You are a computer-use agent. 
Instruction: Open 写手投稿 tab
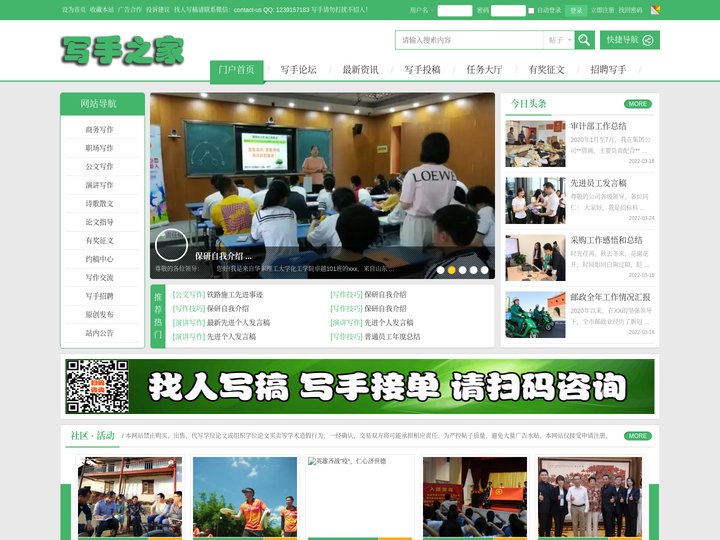422,70
